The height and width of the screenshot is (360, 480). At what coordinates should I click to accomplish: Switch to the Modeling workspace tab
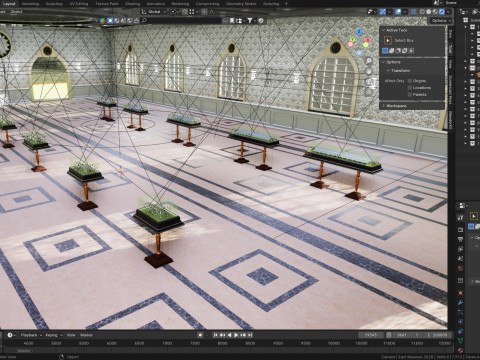(30, 4)
